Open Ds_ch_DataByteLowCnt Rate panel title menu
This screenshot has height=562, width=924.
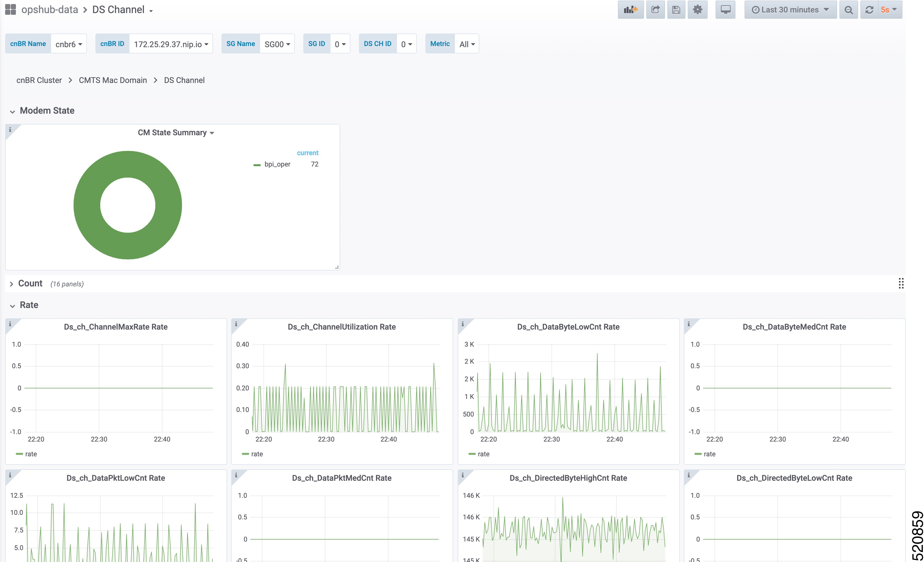pyautogui.click(x=568, y=327)
